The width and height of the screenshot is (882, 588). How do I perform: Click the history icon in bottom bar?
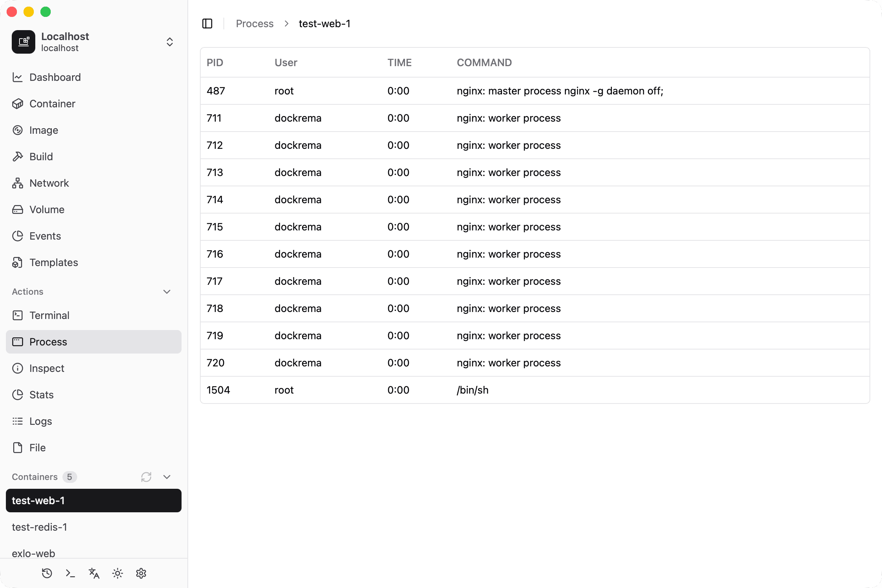point(47,573)
